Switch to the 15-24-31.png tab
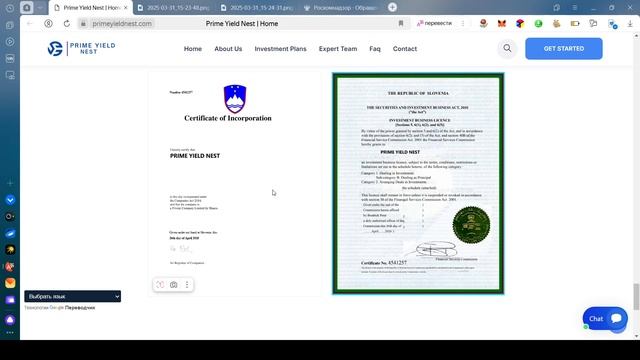Viewport: 640px width, 360px height. [257, 7]
